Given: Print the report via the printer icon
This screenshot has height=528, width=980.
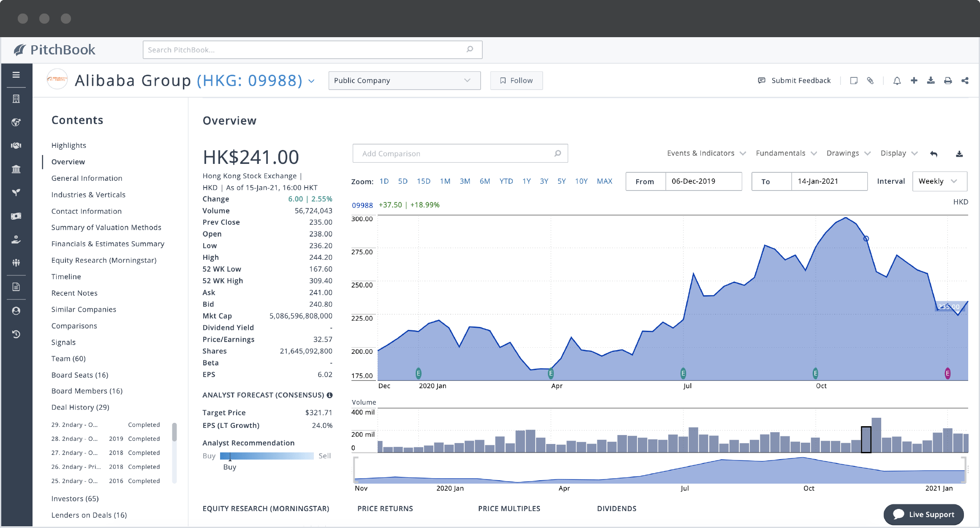Looking at the screenshot, I should (x=948, y=80).
